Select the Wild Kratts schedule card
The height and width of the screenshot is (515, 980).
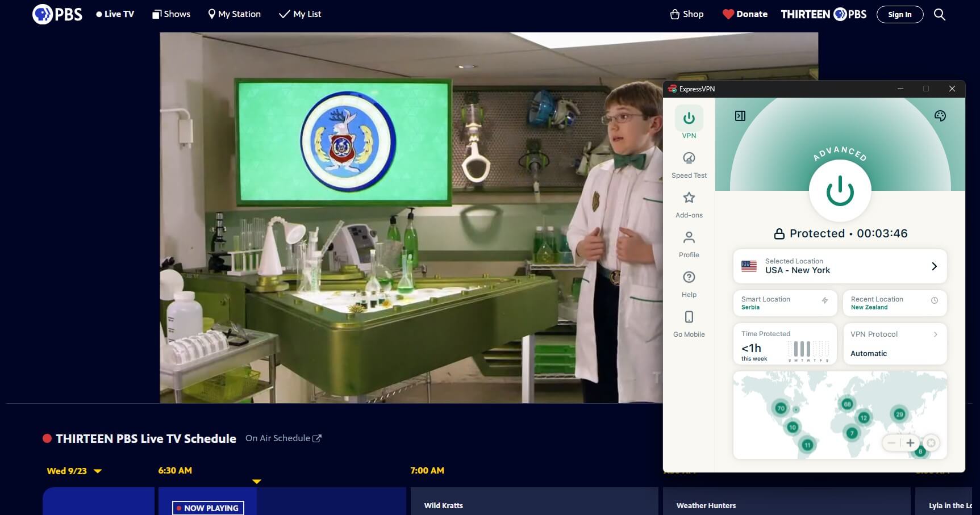pos(534,501)
